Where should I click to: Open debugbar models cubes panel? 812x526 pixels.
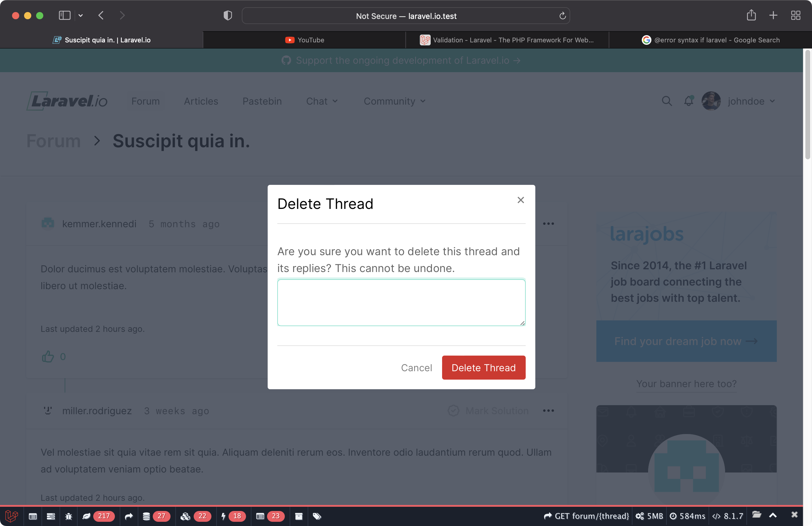pyautogui.click(x=185, y=516)
